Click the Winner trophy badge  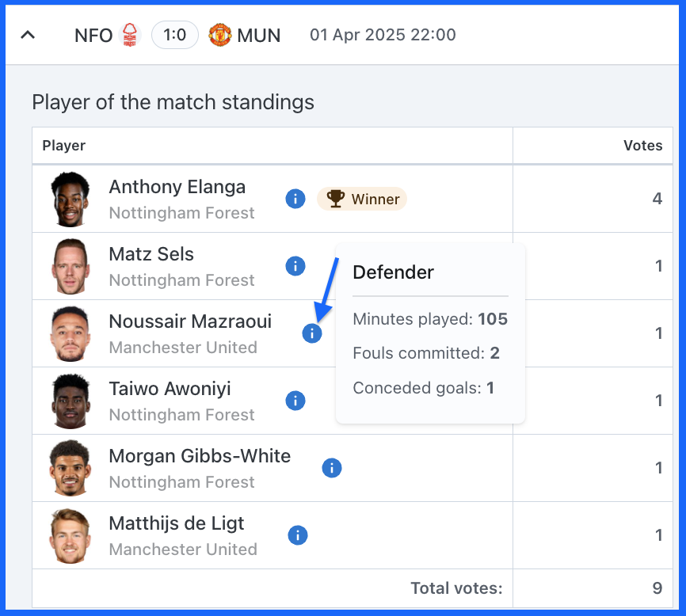(x=362, y=199)
